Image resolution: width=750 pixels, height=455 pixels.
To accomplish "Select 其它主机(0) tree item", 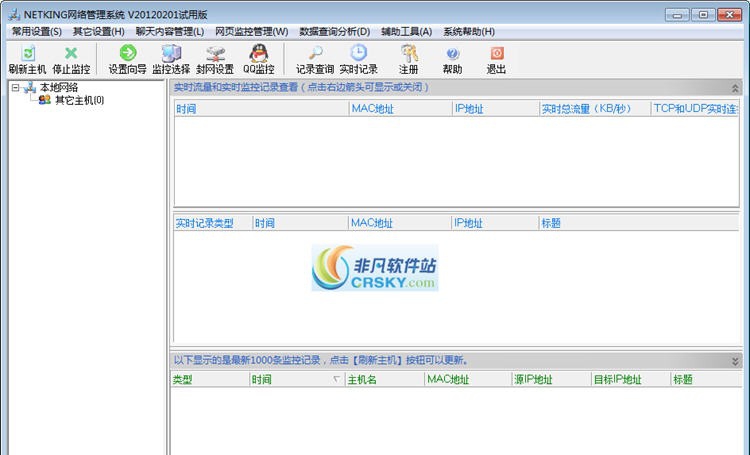I will click(x=79, y=100).
